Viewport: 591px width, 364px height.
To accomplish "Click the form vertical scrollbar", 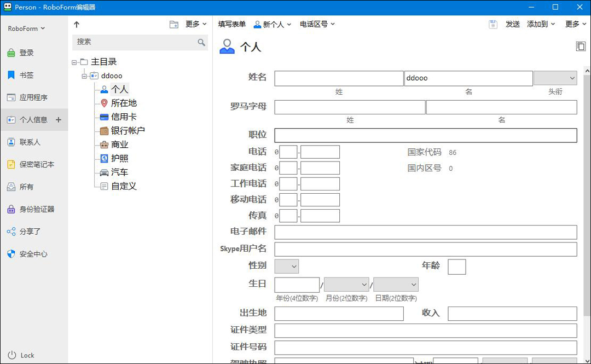I will coord(587,195).
